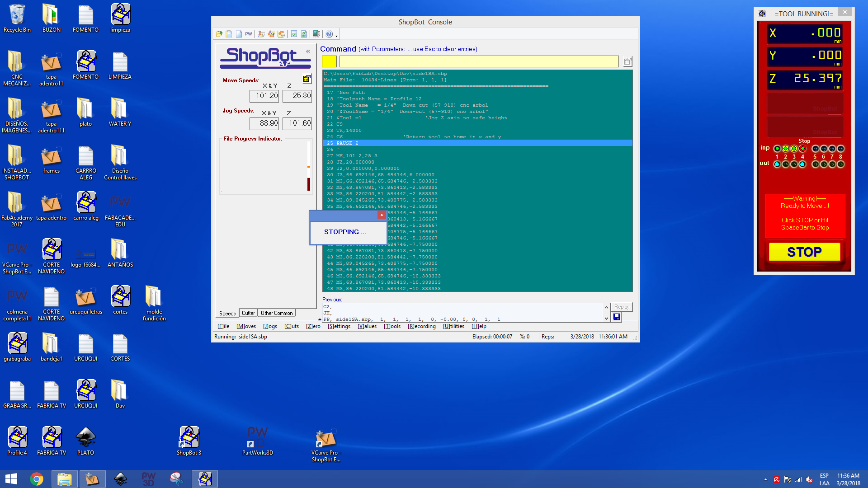Open the ShopBot 3 desktop shortcut
868x488 pixels.
(189, 441)
